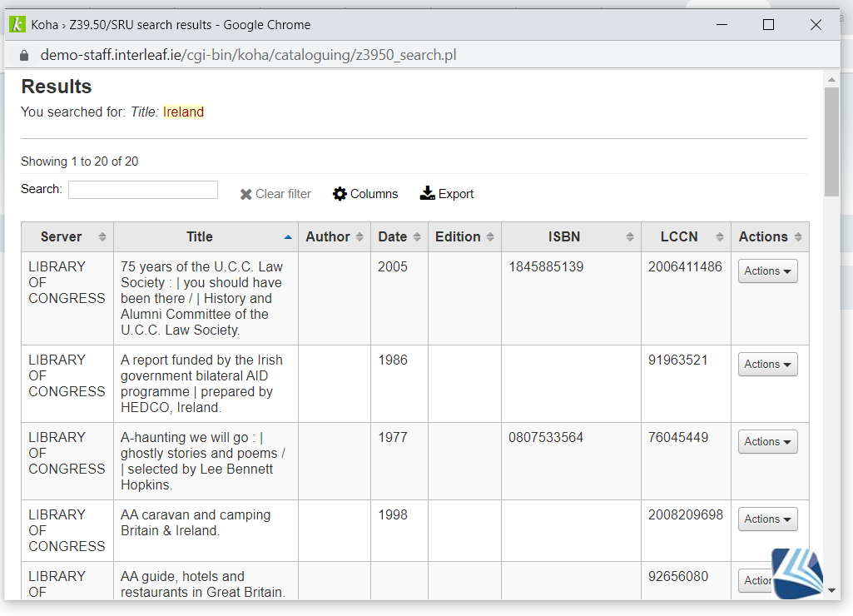Select title AA caravan and camping Britain & Ireland
The image size is (853, 616).
click(x=196, y=523)
